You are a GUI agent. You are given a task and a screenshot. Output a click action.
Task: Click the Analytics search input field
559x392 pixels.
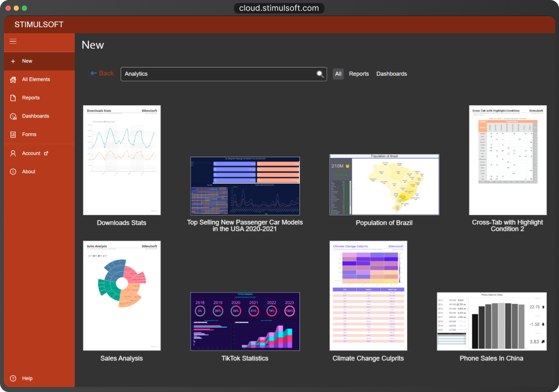[219, 74]
